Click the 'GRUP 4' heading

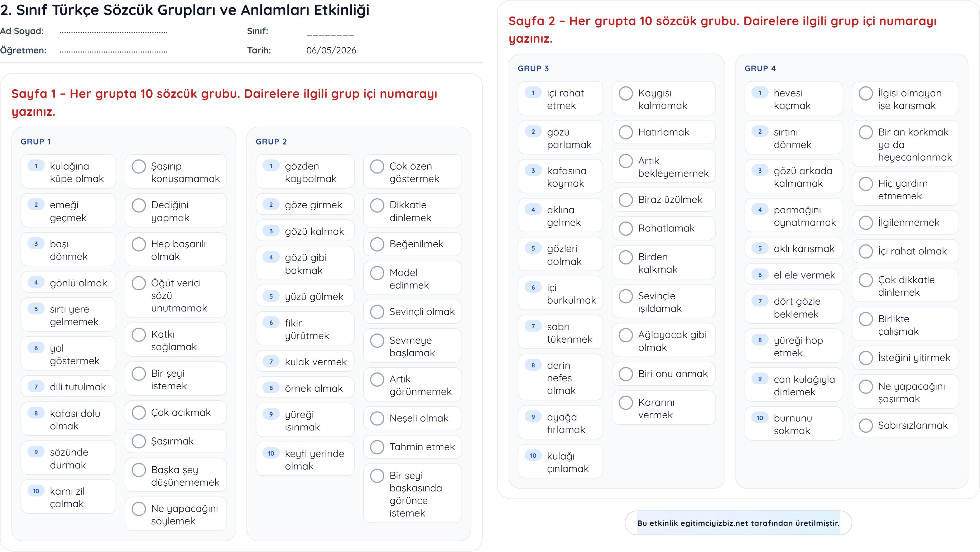[x=760, y=68]
